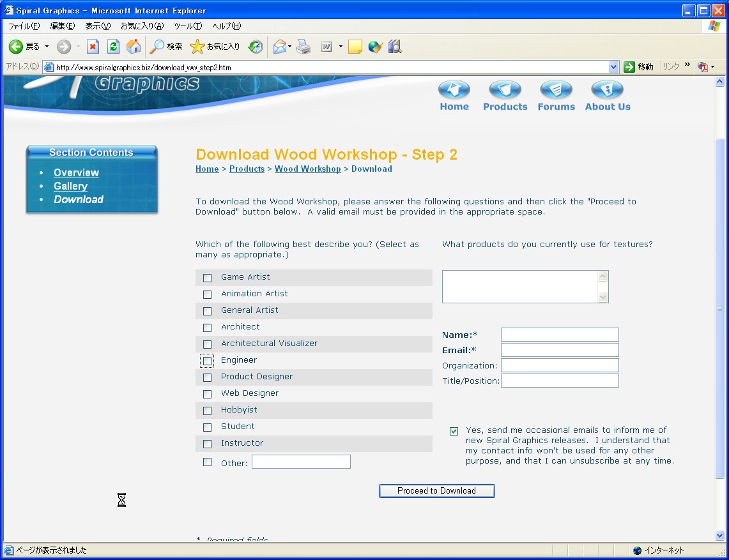The image size is (729, 560).
Task: Click the Email input field
Action: click(560, 350)
